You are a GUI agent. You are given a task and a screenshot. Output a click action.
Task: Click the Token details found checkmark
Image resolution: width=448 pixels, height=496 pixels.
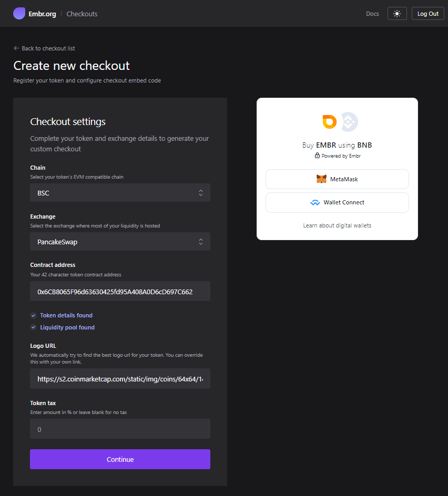pyautogui.click(x=34, y=315)
